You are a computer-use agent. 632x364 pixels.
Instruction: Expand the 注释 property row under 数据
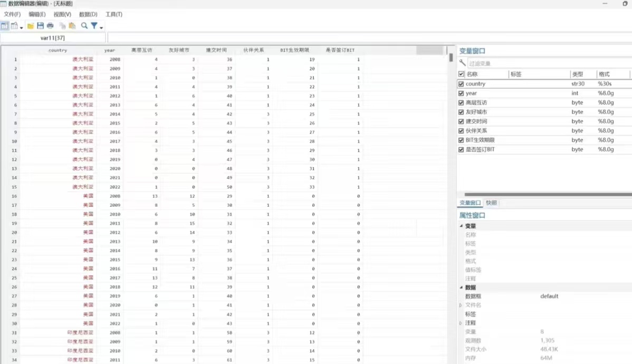(x=461, y=323)
